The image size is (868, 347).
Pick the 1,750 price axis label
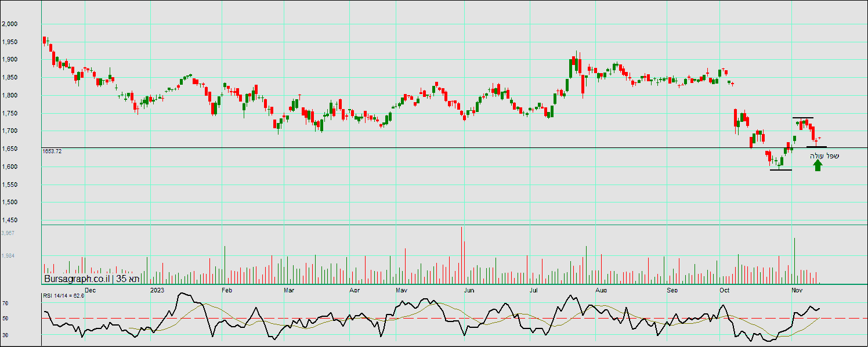(x=10, y=113)
